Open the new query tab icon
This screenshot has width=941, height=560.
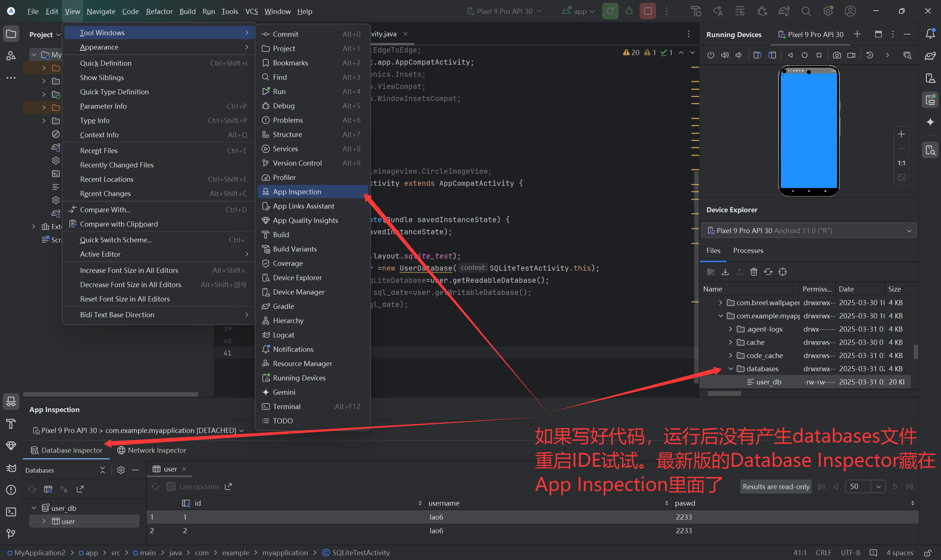[x=48, y=489]
